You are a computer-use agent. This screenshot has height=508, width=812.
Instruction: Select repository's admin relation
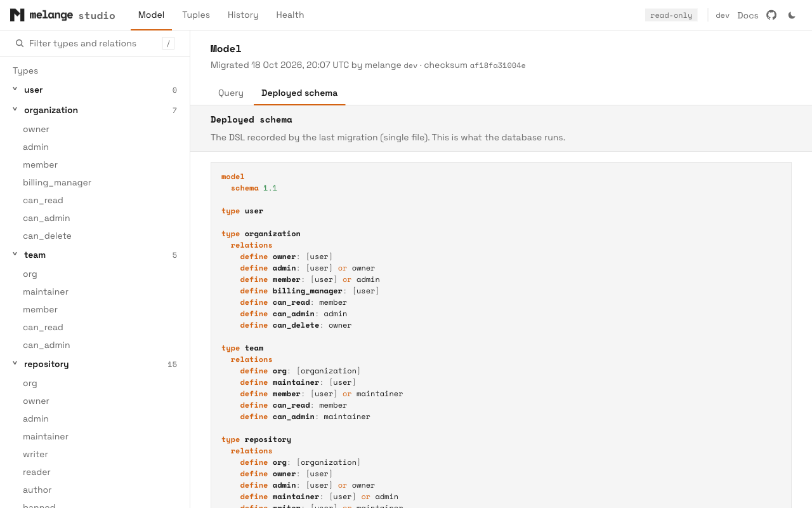pyautogui.click(x=36, y=419)
